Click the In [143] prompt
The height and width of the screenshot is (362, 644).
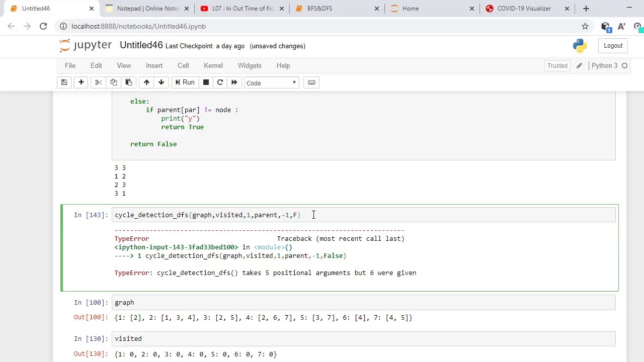tap(91, 215)
